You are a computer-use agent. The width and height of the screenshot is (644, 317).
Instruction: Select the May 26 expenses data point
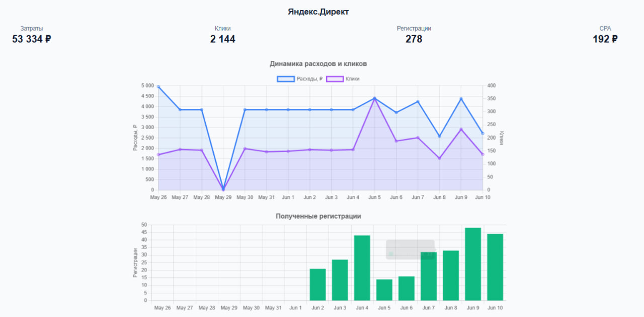158,87
